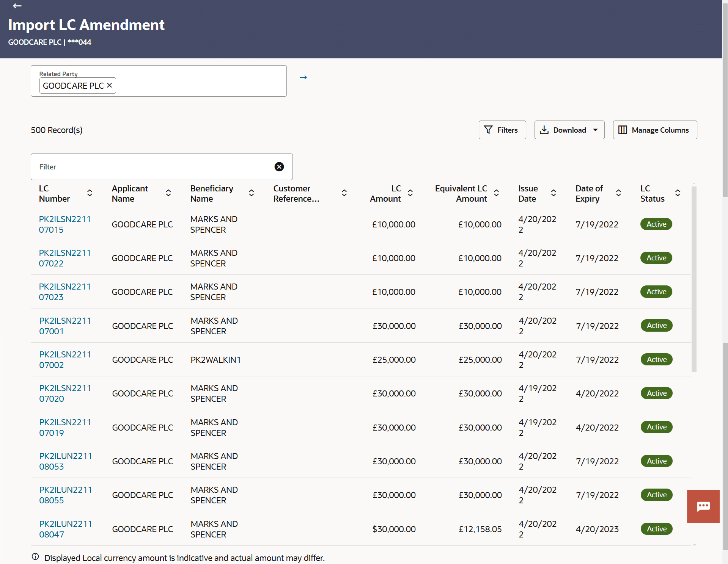Sort by Issue Date column
728x564 pixels.
553,193
